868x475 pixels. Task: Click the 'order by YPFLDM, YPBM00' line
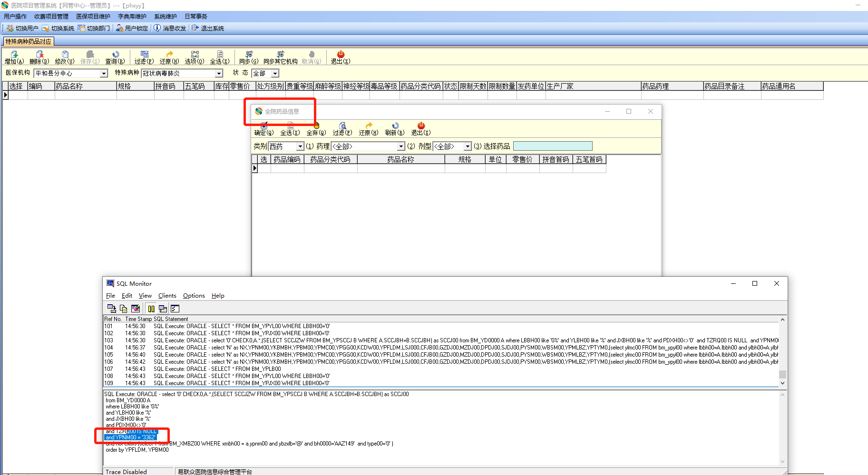point(137,450)
